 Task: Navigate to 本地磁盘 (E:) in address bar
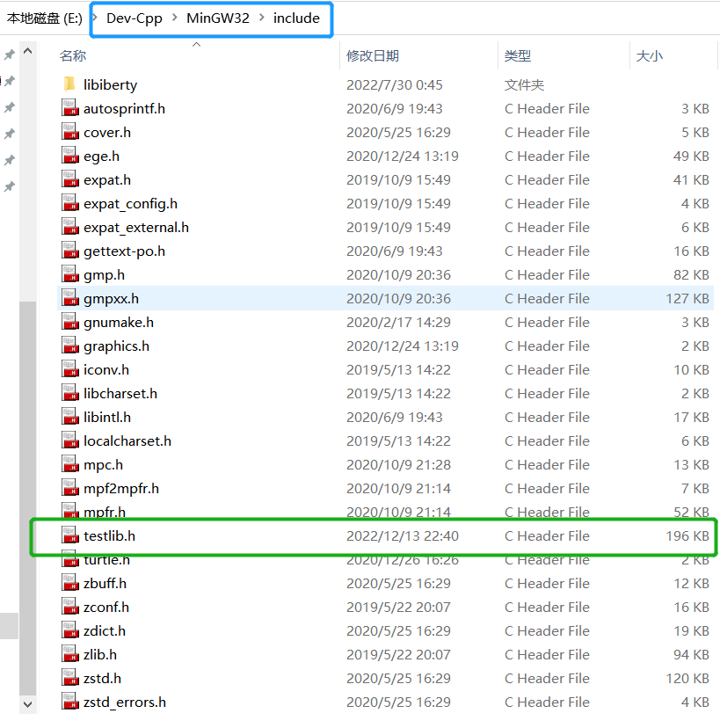pos(45,18)
